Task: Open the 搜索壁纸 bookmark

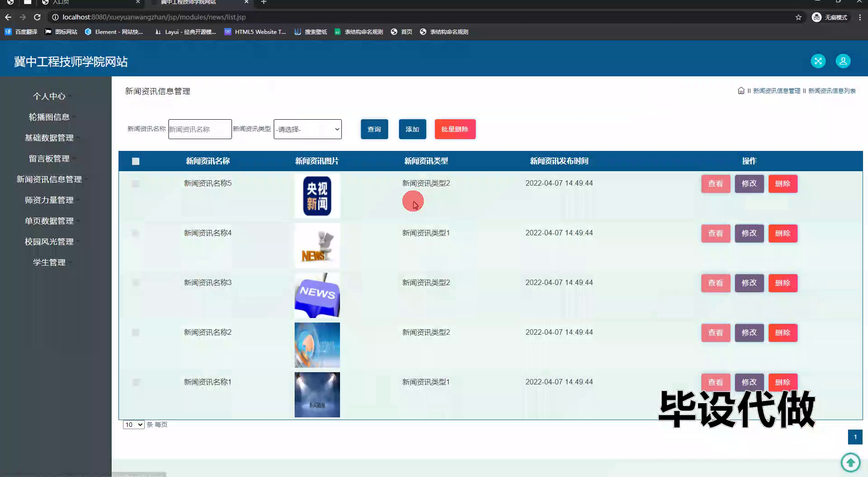Action: [x=311, y=32]
